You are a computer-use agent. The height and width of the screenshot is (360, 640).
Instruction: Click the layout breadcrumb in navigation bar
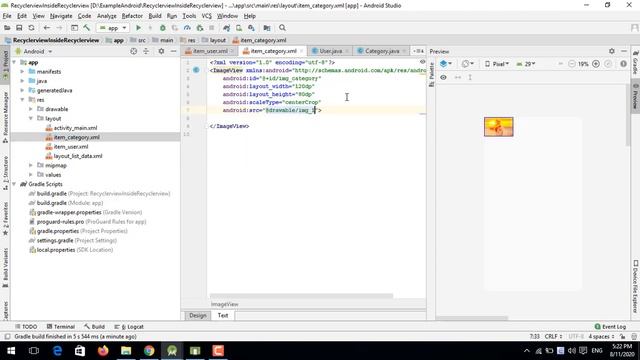(214, 40)
